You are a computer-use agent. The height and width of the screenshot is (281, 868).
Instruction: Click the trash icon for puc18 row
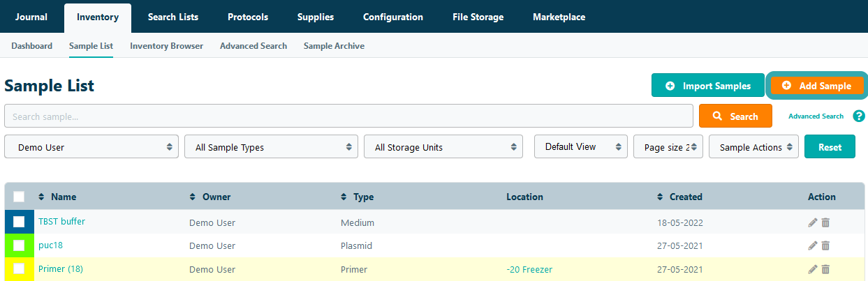[825, 245]
